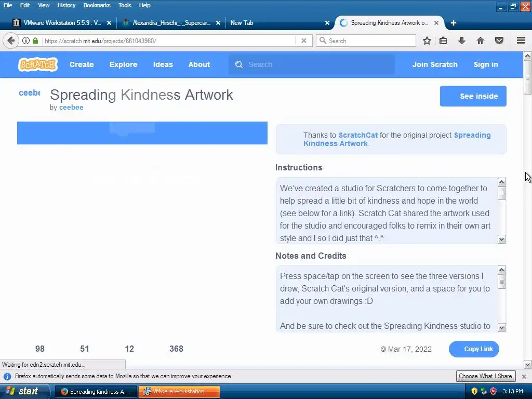Click the Windows start button
The height and width of the screenshot is (399, 532).
coord(24,391)
